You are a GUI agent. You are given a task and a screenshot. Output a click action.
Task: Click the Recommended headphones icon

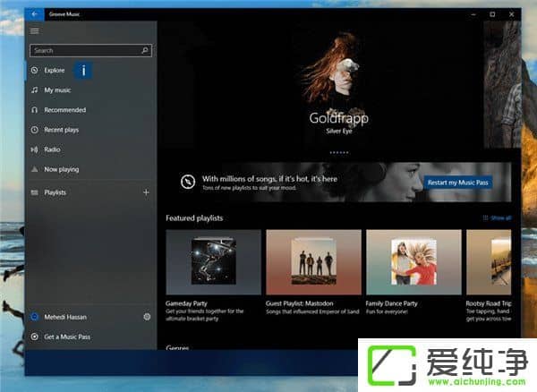coord(34,110)
